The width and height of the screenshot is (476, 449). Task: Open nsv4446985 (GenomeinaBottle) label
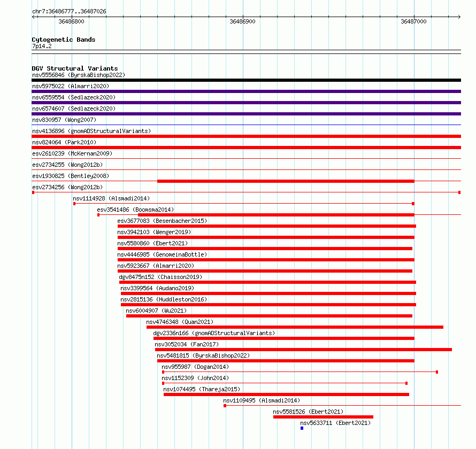pyautogui.click(x=162, y=254)
